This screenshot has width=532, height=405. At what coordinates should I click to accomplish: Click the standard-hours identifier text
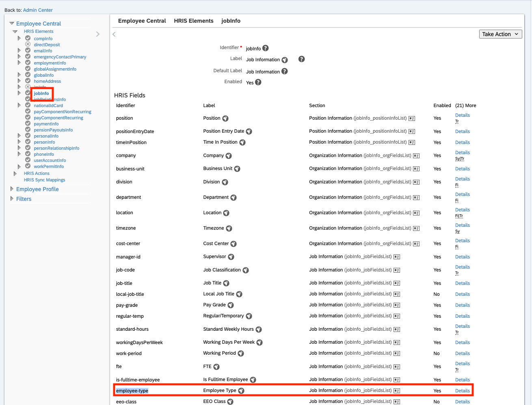132,329
